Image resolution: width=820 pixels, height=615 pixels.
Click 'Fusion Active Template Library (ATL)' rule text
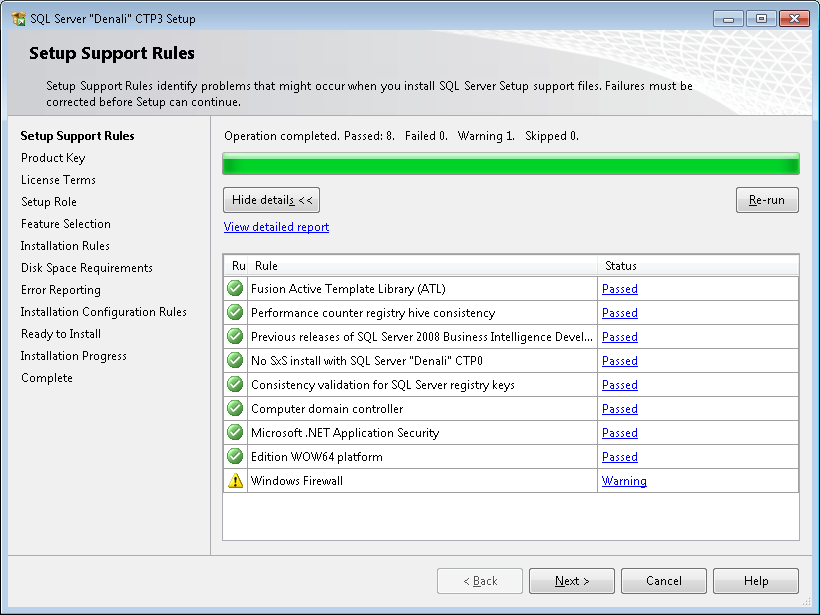click(x=348, y=289)
